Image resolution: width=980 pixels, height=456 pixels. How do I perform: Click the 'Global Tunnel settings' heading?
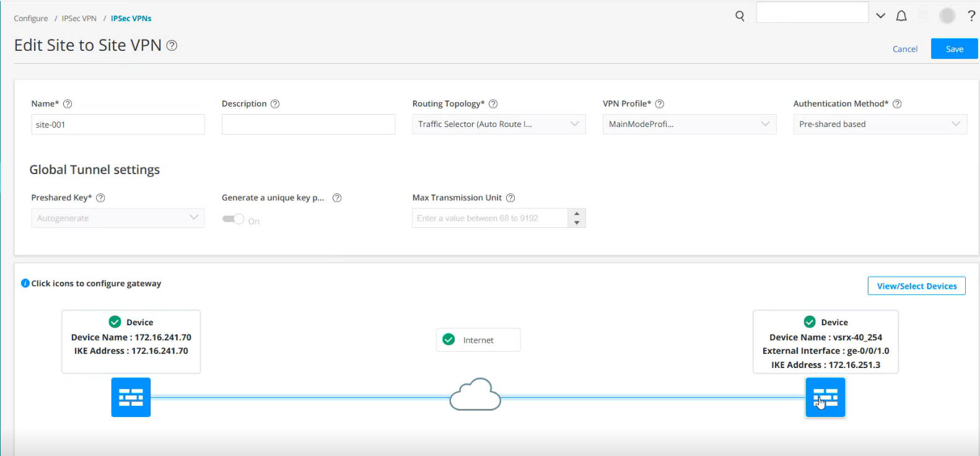coord(95,170)
